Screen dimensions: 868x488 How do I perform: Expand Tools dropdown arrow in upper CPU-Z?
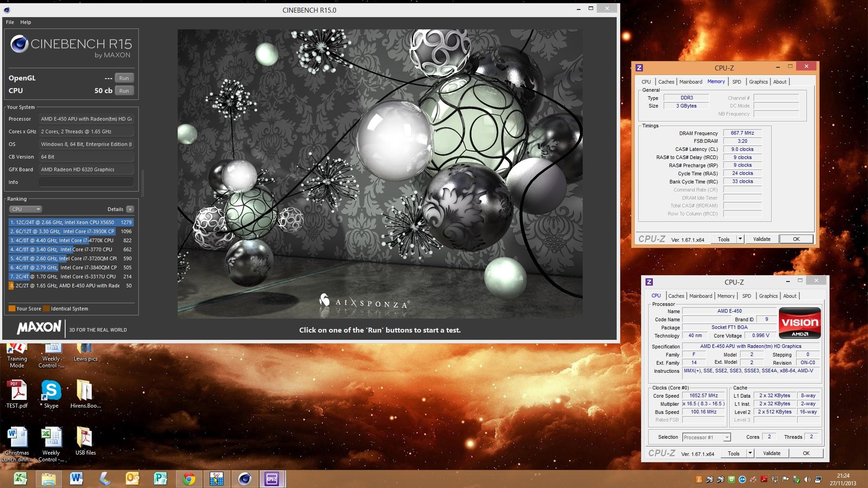pyautogui.click(x=740, y=239)
